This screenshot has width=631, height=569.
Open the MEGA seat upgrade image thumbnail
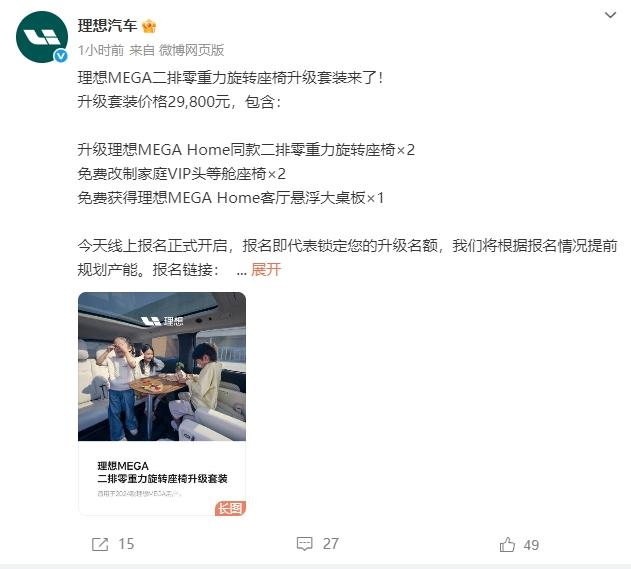point(162,404)
